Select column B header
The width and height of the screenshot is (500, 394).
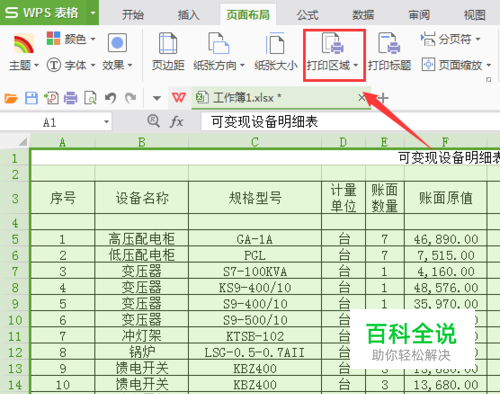(x=142, y=142)
